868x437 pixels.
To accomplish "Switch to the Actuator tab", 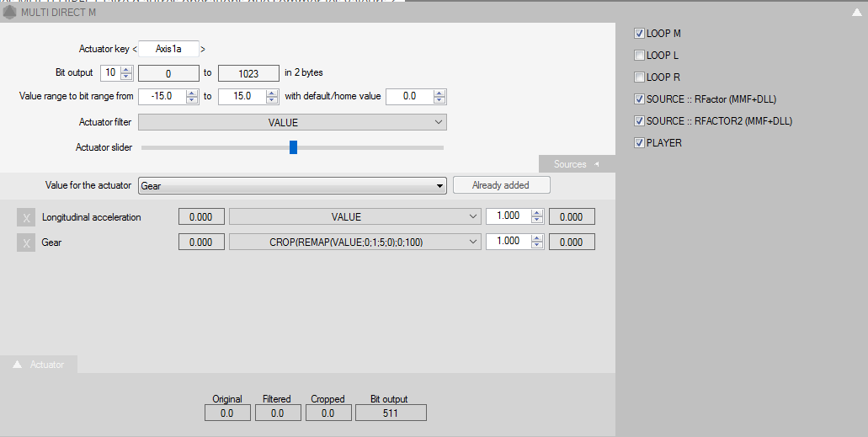I will click(x=40, y=365).
